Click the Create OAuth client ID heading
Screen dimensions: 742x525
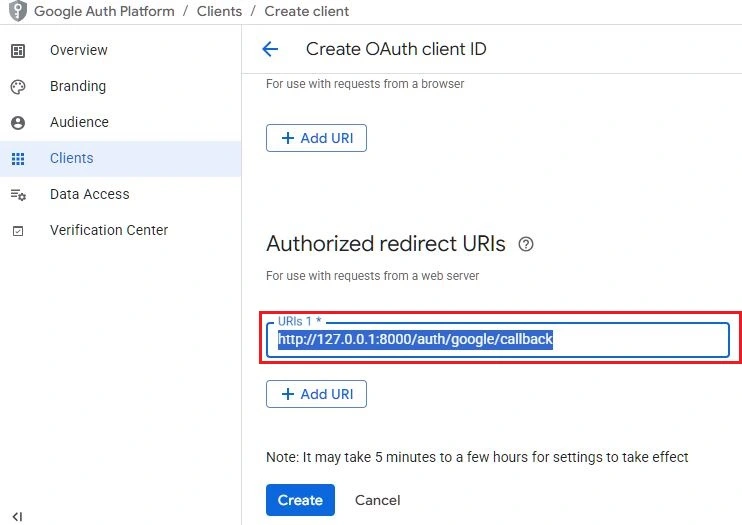(x=396, y=49)
